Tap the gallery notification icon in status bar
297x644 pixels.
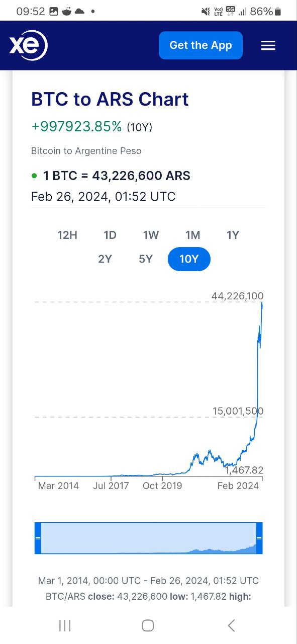[x=54, y=11]
